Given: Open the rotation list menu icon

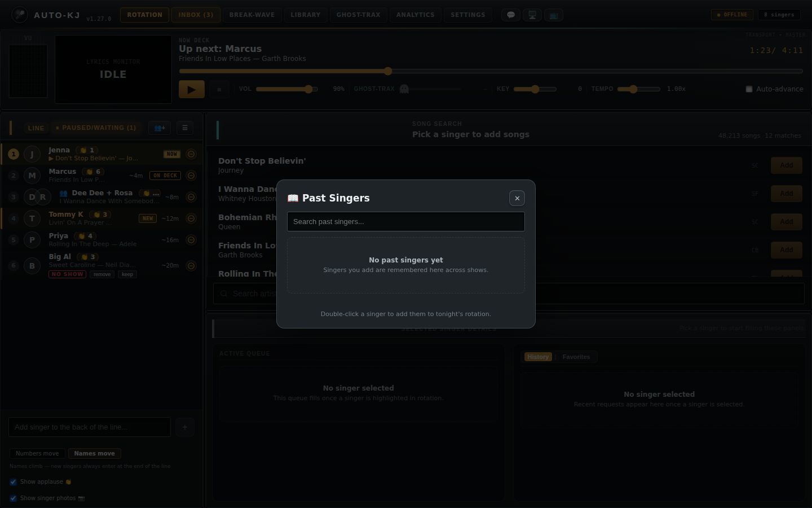Looking at the screenshot, I should (185, 128).
